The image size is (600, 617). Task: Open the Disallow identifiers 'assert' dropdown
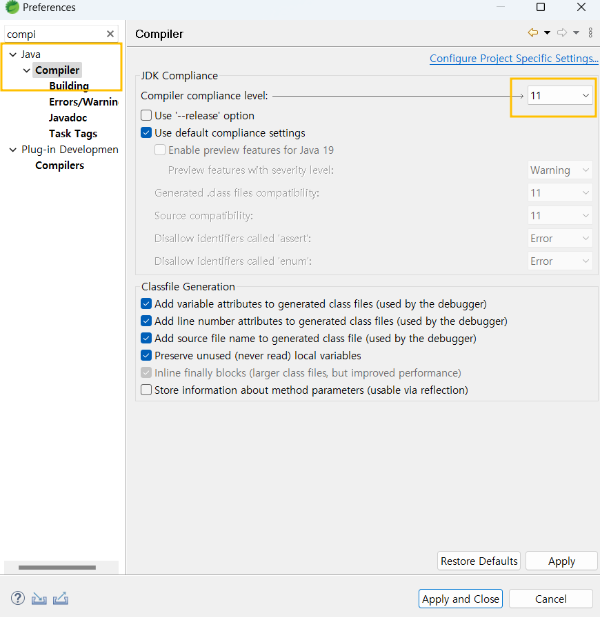point(559,238)
